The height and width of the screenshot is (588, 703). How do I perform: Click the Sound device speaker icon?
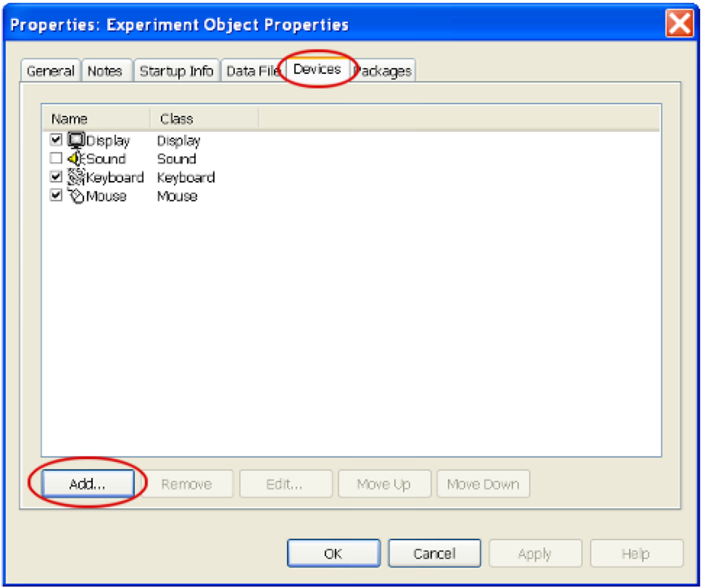point(76,159)
